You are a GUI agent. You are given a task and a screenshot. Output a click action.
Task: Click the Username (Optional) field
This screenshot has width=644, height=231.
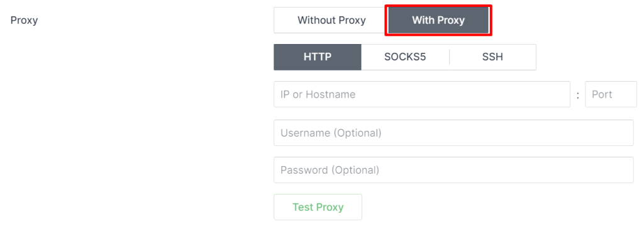tap(453, 133)
